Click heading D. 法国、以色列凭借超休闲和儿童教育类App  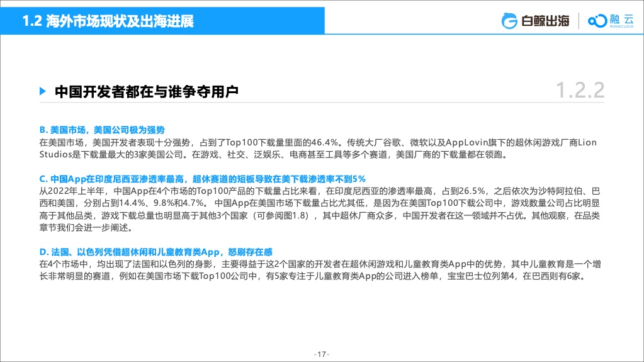[155, 252]
